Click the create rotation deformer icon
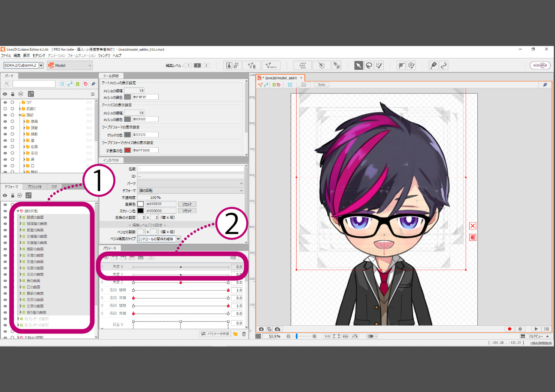Screen dimensions: 555x392 [322, 65]
